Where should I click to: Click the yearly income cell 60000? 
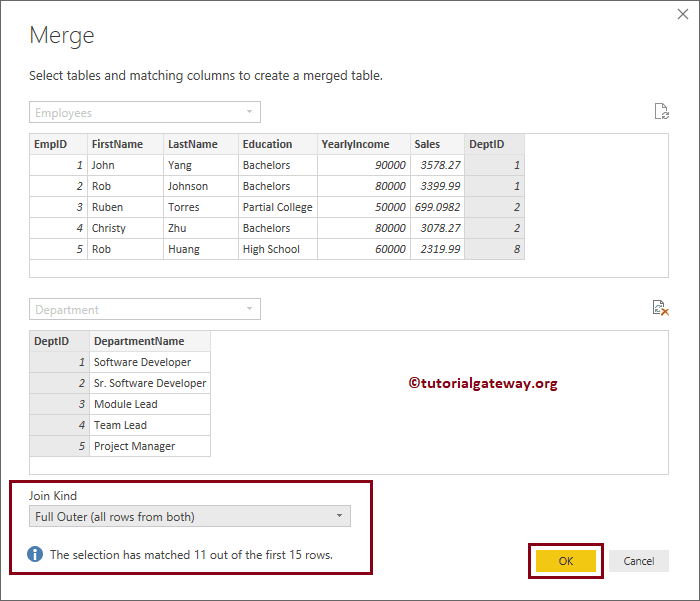point(364,249)
